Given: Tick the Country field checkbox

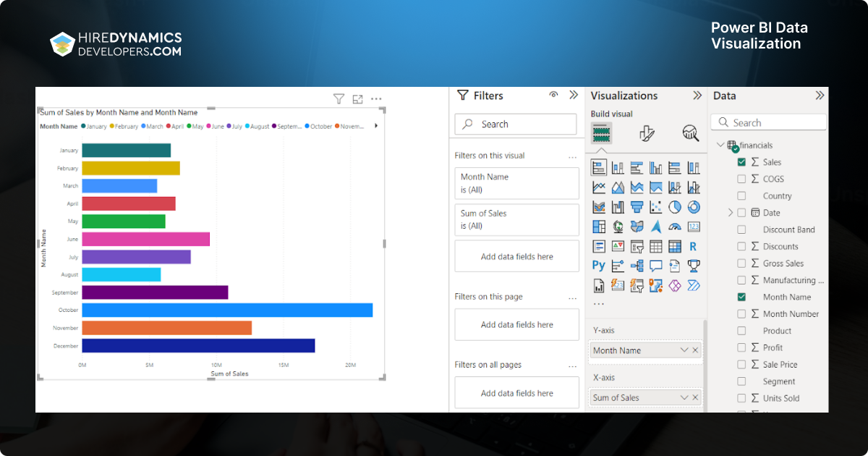Looking at the screenshot, I should pyautogui.click(x=741, y=195).
